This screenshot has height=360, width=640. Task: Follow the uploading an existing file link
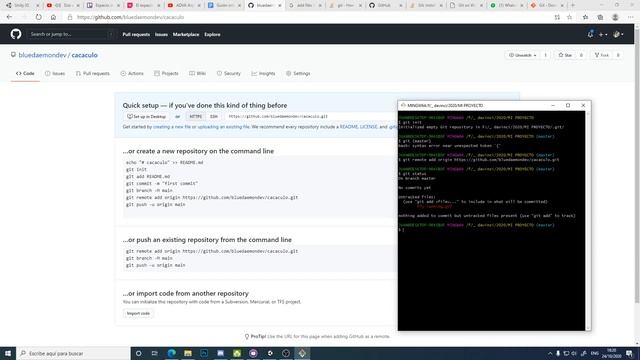223,127
